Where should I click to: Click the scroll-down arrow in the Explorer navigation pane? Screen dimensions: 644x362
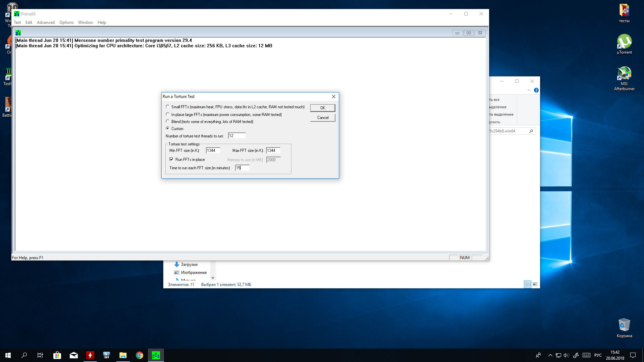click(x=213, y=278)
